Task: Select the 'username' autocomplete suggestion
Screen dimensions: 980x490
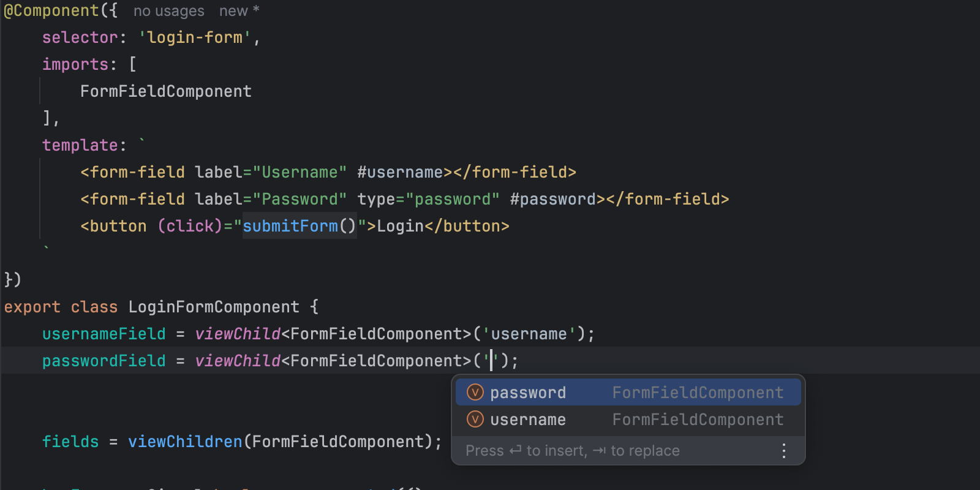Action: 528,420
